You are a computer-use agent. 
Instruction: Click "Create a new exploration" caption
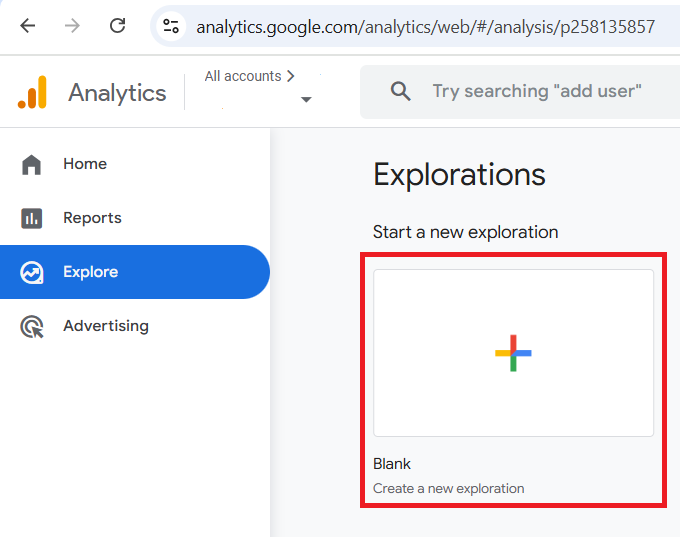448,489
